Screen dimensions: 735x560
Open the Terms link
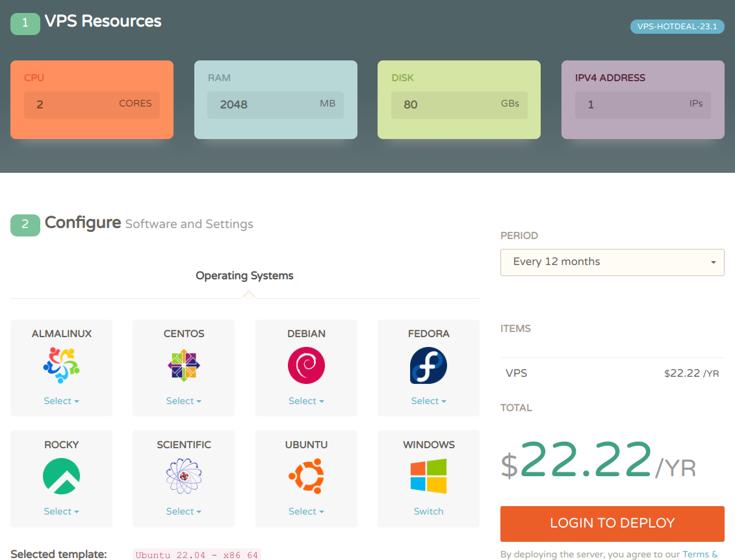700,554
